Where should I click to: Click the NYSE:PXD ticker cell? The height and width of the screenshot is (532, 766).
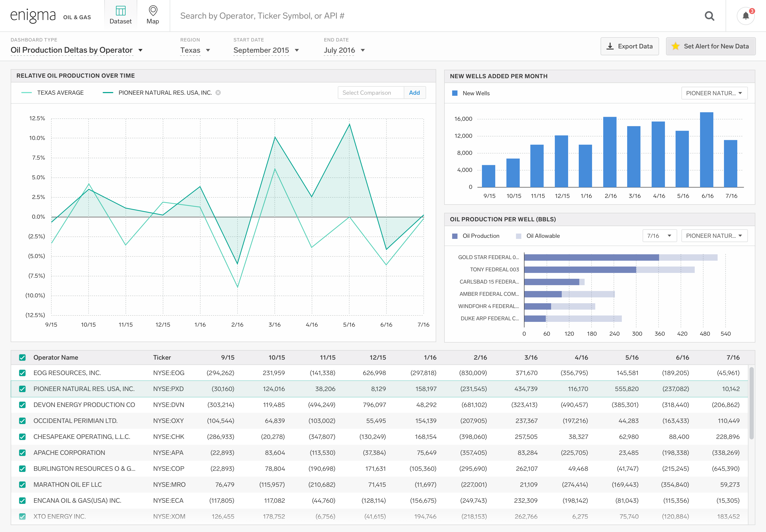168,389
